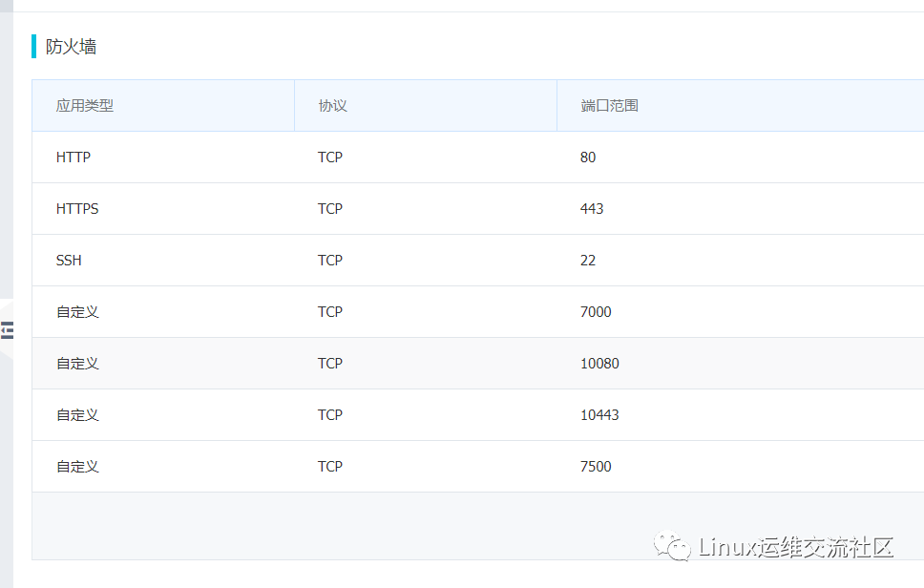Click port value 10080

(599, 364)
